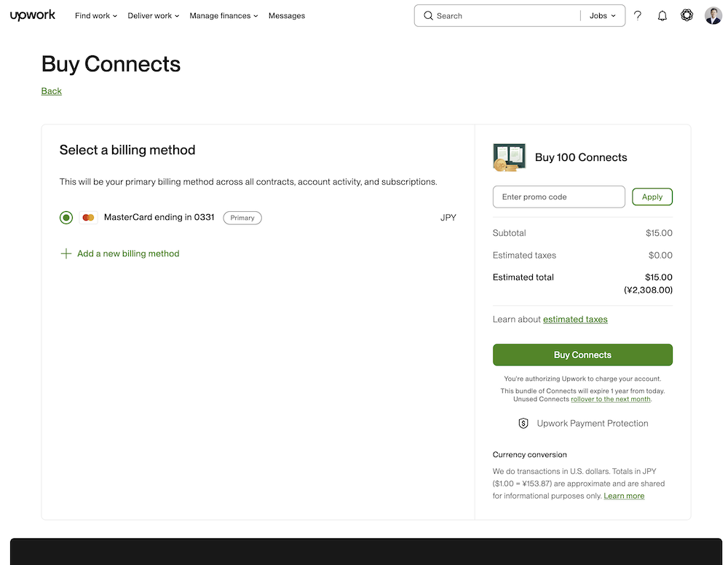The width and height of the screenshot is (728, 565).
Task: Open the help question mark icon
Action: [638, 16]
